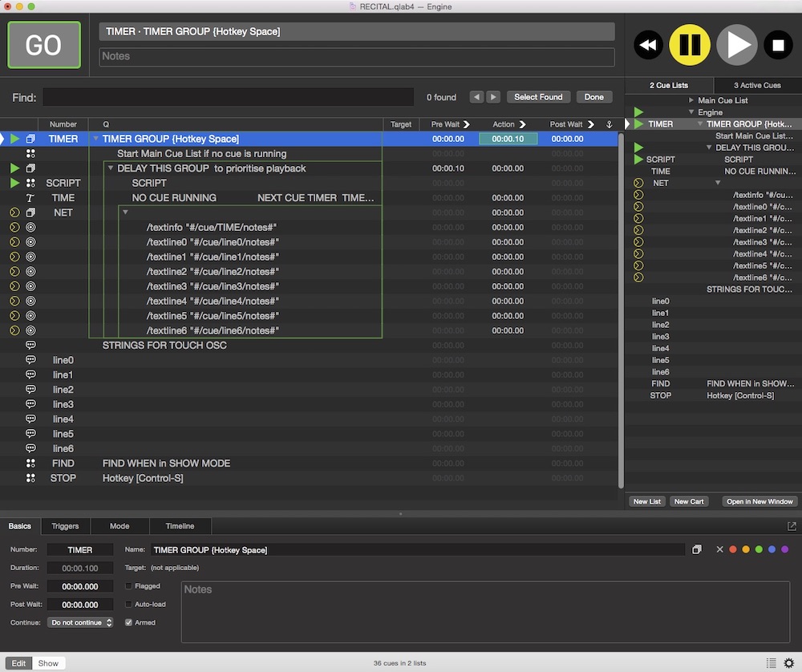Click the workspace settings gear icon
This screenshot has height=672, width=802.
tap(788, 663)
